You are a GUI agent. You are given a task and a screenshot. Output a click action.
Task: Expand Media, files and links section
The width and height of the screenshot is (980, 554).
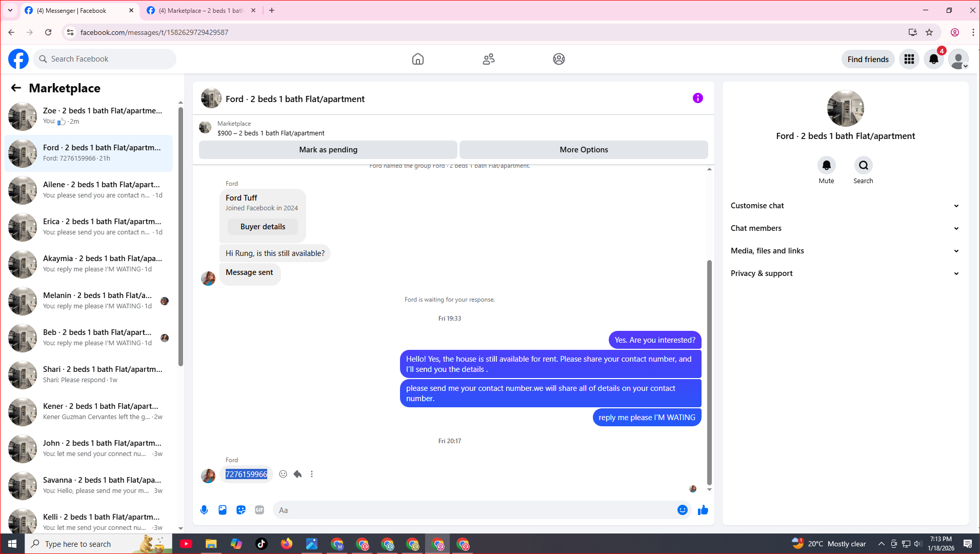tap(845, 251)
